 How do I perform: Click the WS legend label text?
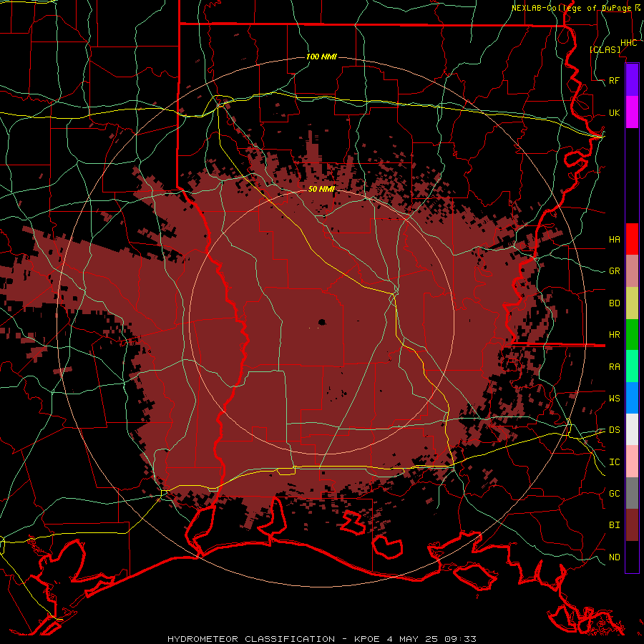(614, 399)
